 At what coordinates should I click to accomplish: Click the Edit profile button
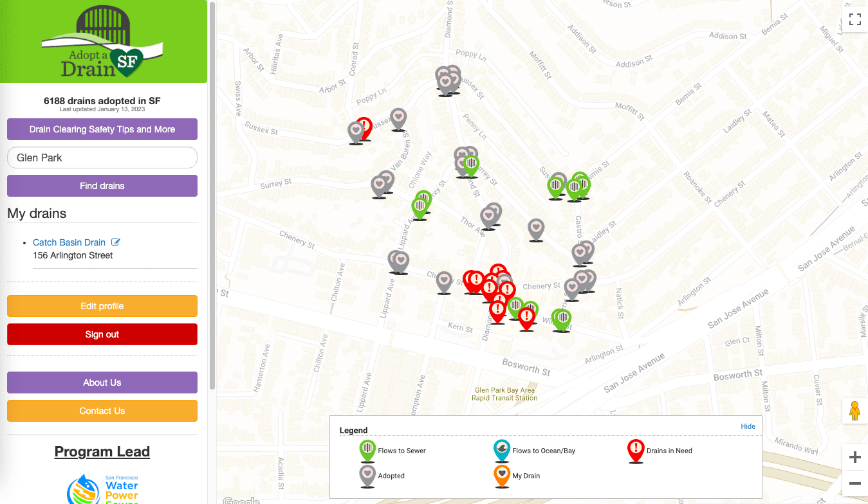[102, 306]
